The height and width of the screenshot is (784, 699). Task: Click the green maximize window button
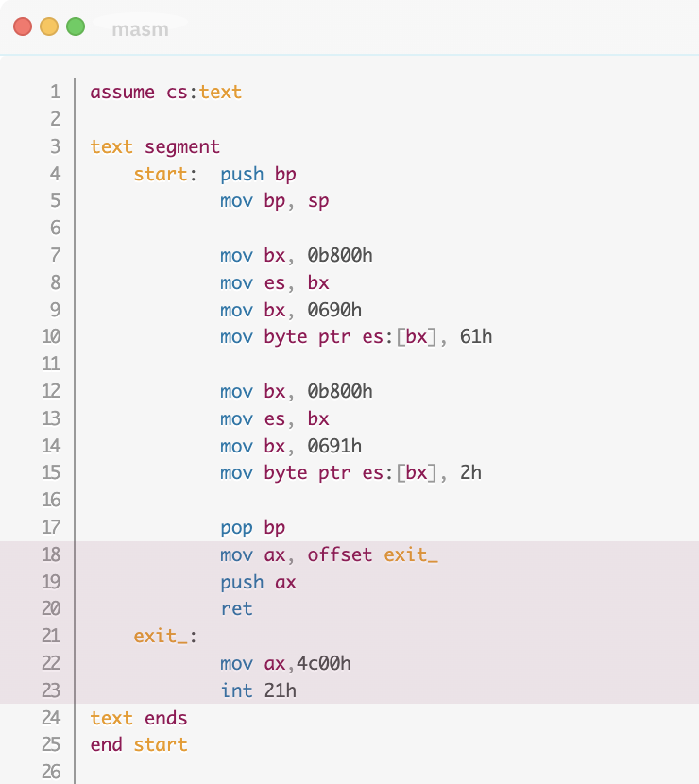76,27
